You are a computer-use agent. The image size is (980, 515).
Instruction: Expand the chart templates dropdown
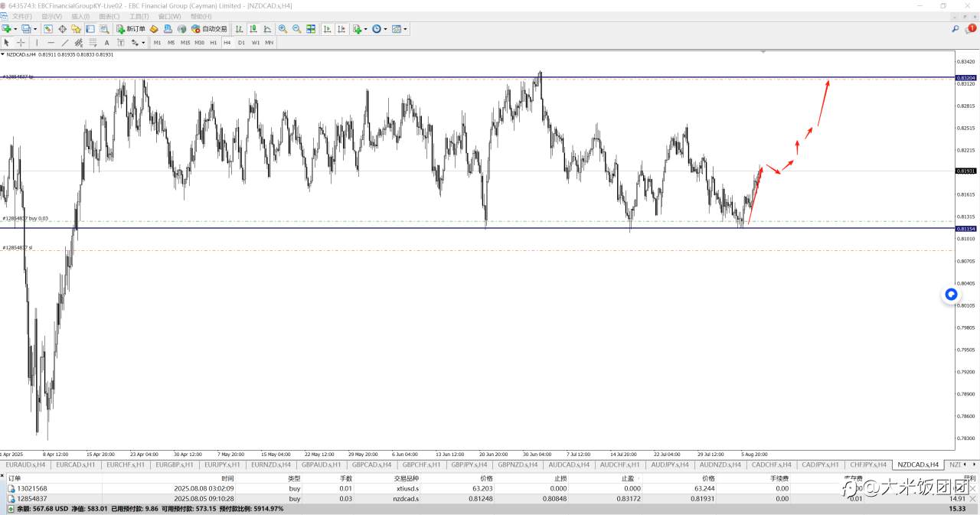tap(406, 29)
